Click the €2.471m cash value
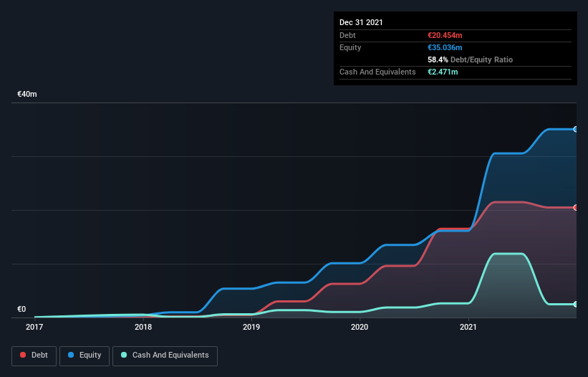 pyautogui.click(x=443, y=72)
